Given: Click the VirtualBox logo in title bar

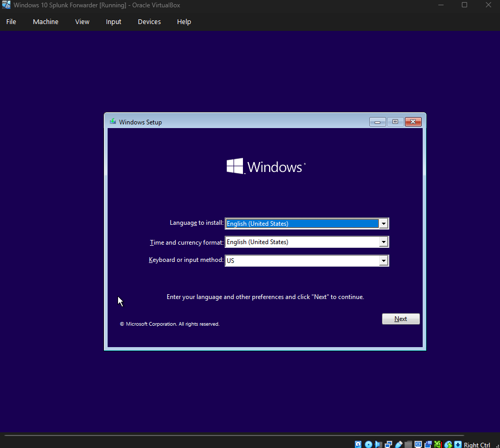Looking at the screenshot, I should [6, 5].
